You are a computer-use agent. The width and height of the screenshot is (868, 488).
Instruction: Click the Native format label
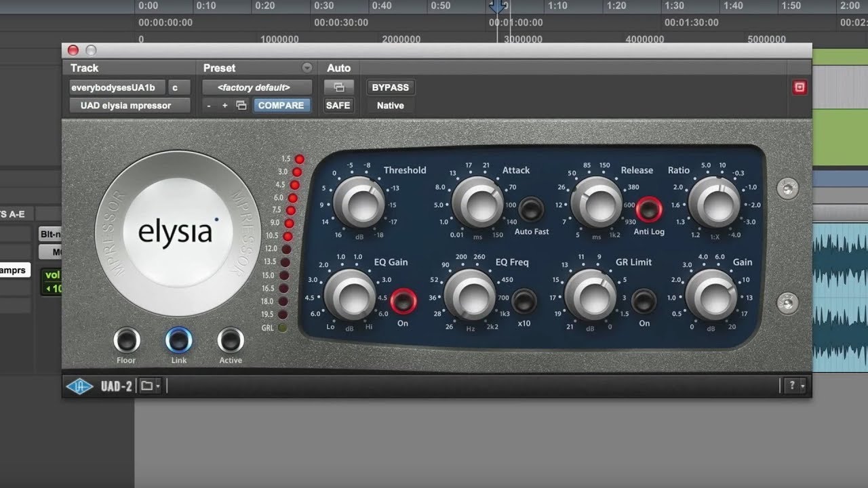coord(390,105)
